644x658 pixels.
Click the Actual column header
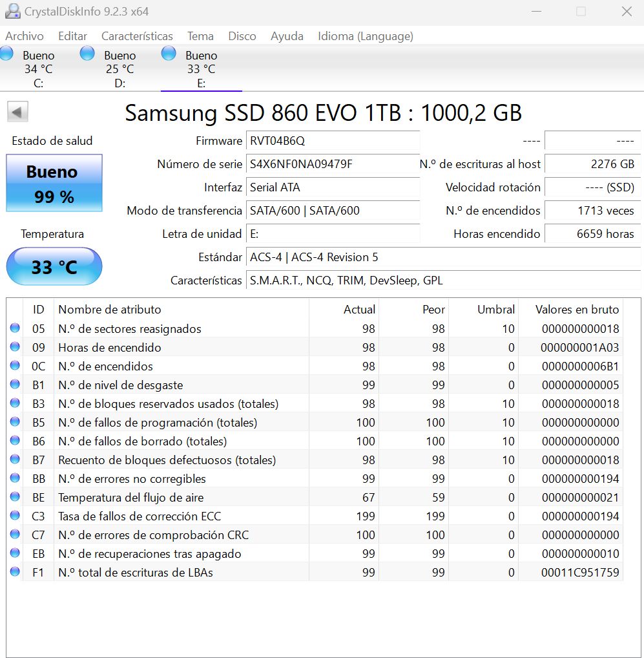coord(344,310)
